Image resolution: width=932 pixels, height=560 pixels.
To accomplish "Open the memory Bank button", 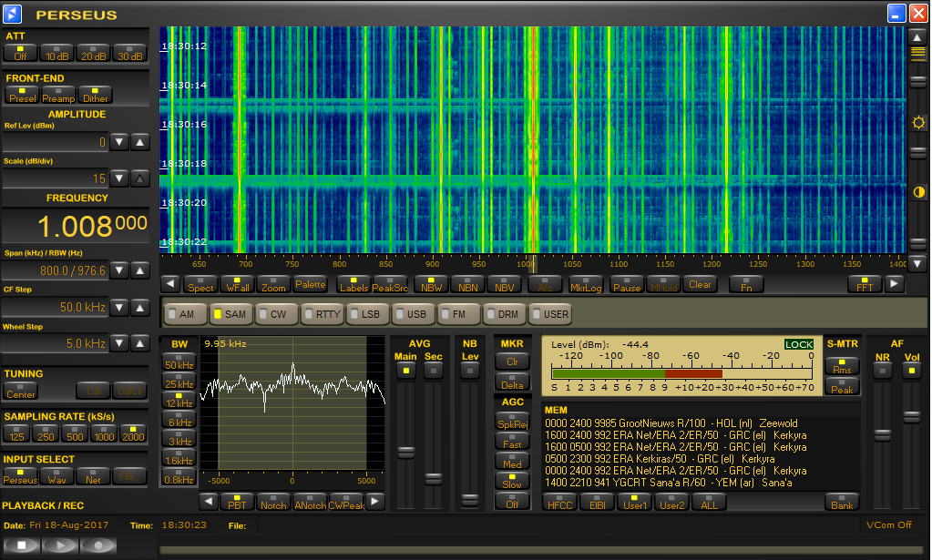I will coord(842,502).
